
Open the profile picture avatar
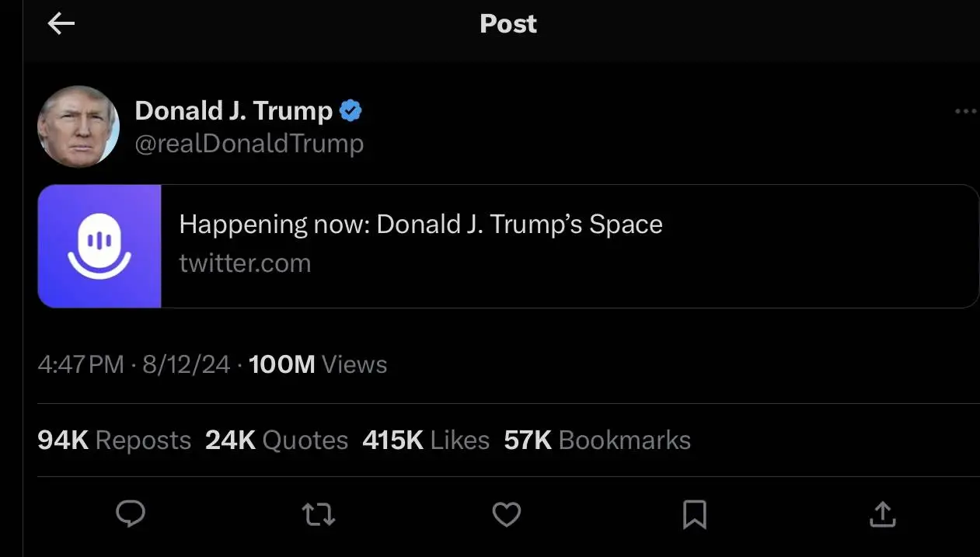pos(78,127)
